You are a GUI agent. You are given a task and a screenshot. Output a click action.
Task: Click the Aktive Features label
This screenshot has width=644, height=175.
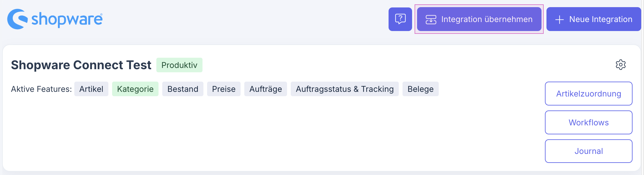point(41,89)
